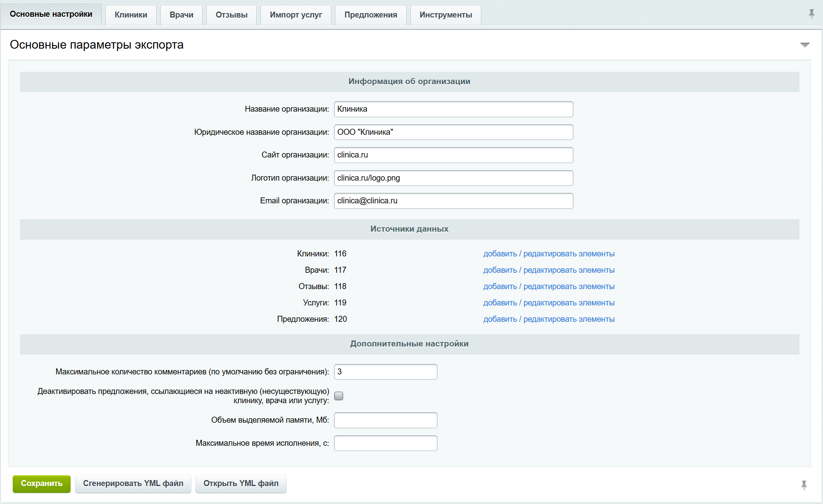Edit elements of the Предложения source
Image resolution: width=823 pixels, height=504 pixels.
tap(549, 319)
